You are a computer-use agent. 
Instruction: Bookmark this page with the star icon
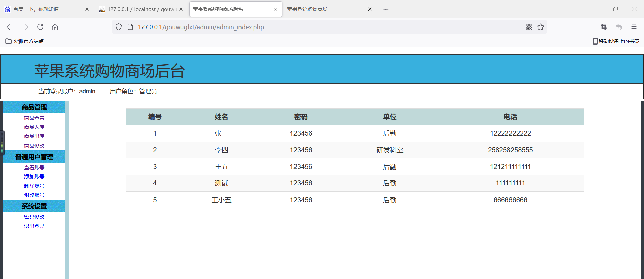(541, 27)
